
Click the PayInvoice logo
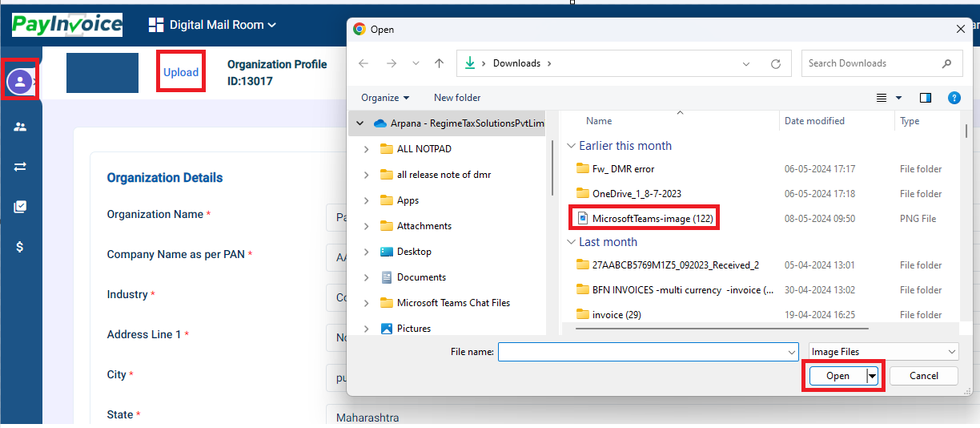point(67,24)
